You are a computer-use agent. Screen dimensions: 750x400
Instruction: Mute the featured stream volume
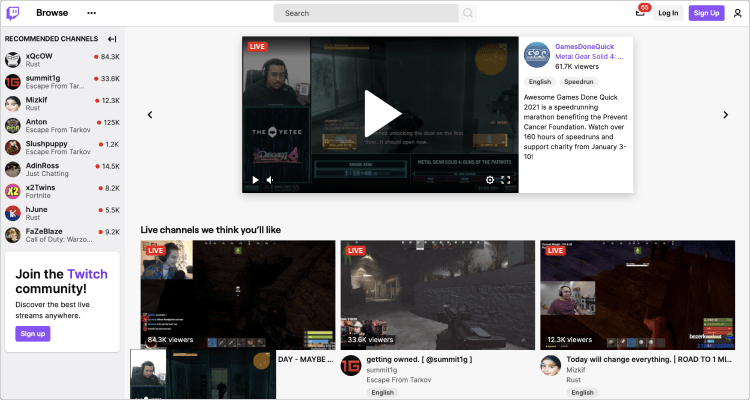pos(270,180)
